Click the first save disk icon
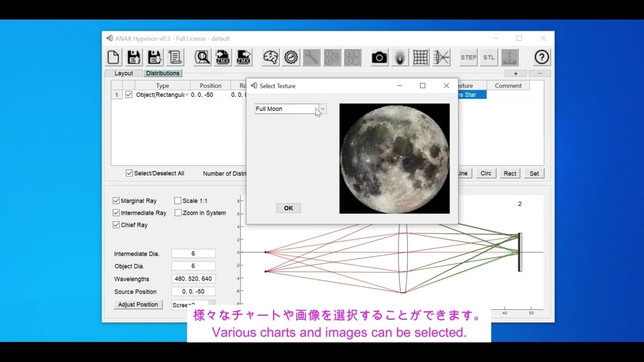The width and height of the screenshot is (644, 362). [x=134, y=57]
